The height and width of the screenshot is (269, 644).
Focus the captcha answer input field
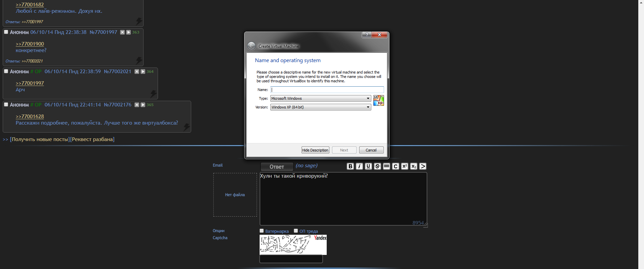click(x=291, y=259)
